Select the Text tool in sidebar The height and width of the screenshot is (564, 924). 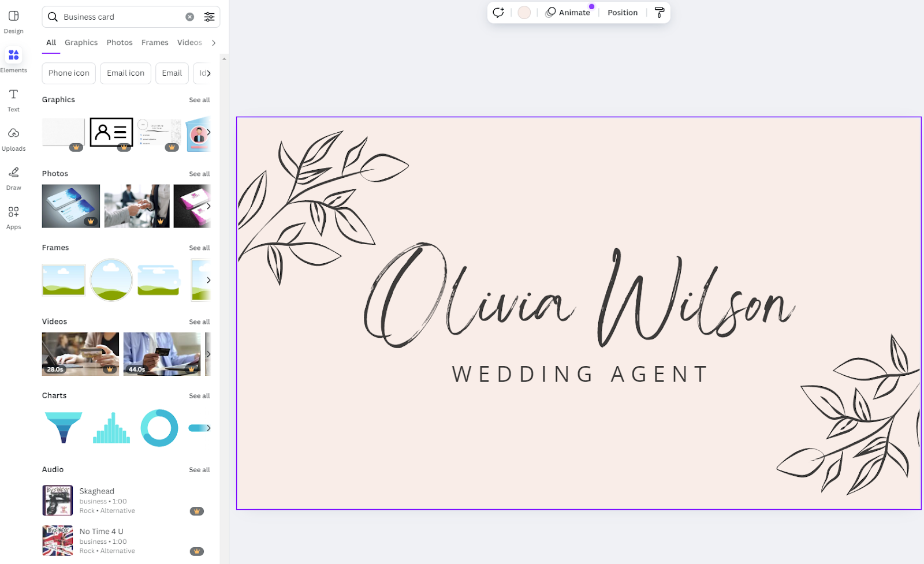coord(13,99)
